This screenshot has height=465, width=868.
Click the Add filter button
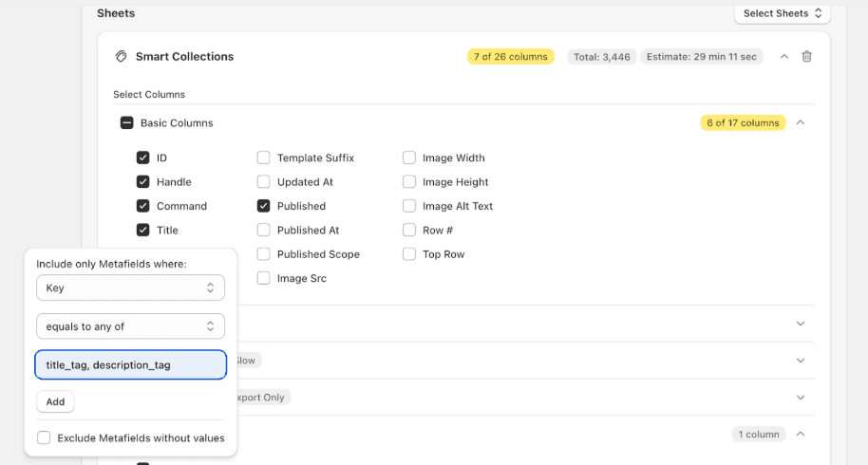55,401
